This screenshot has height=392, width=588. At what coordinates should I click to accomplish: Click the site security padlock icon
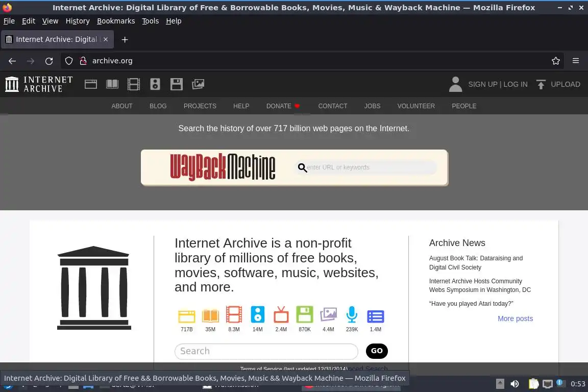click(x=83, y=61)
